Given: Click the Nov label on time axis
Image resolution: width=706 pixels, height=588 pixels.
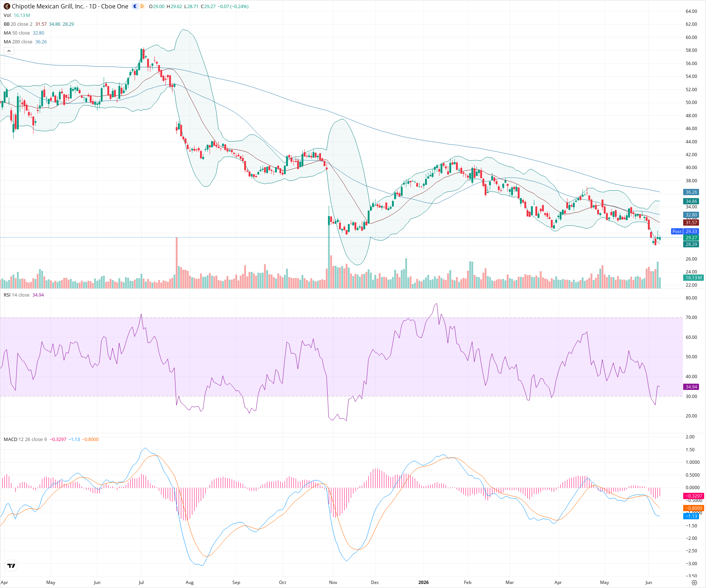Looking at the screenshot, I should (x=333, y=582).
